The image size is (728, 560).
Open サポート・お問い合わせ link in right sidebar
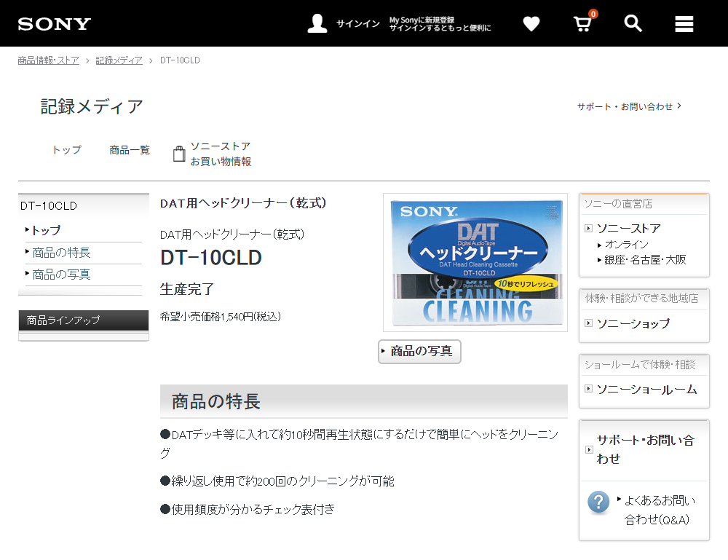point(645,449)
